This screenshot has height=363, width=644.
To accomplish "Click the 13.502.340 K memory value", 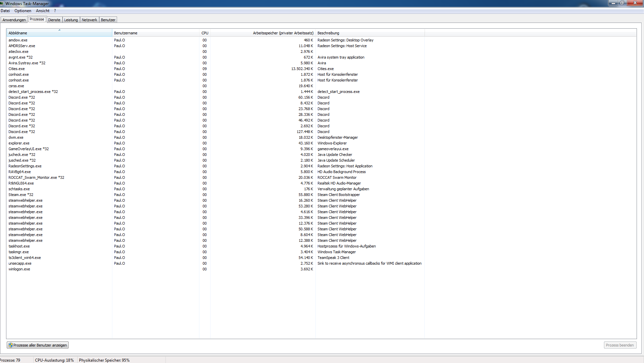I will [x=302, y=69].
